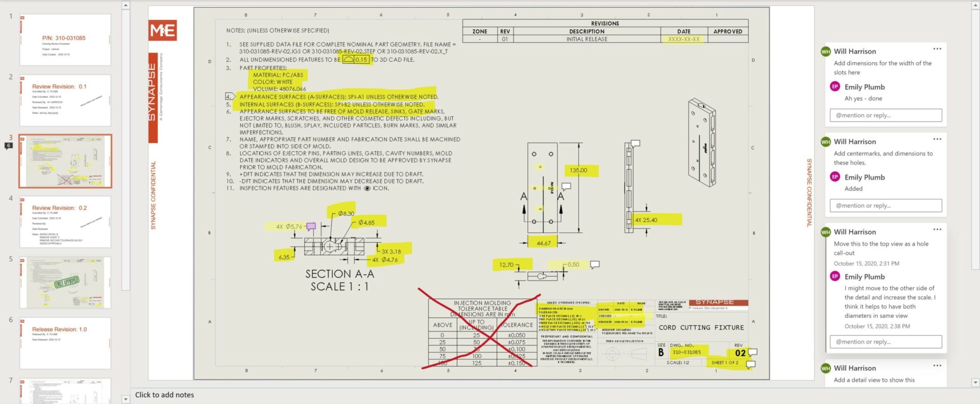Open the comment bubble right of the top view's NOZZLE label
This screenshot has width=980, height=404.
(566, 186)
